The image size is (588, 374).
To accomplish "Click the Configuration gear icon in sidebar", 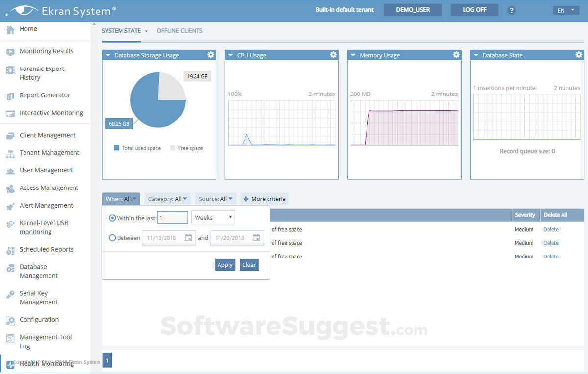I will pos(10,320).
